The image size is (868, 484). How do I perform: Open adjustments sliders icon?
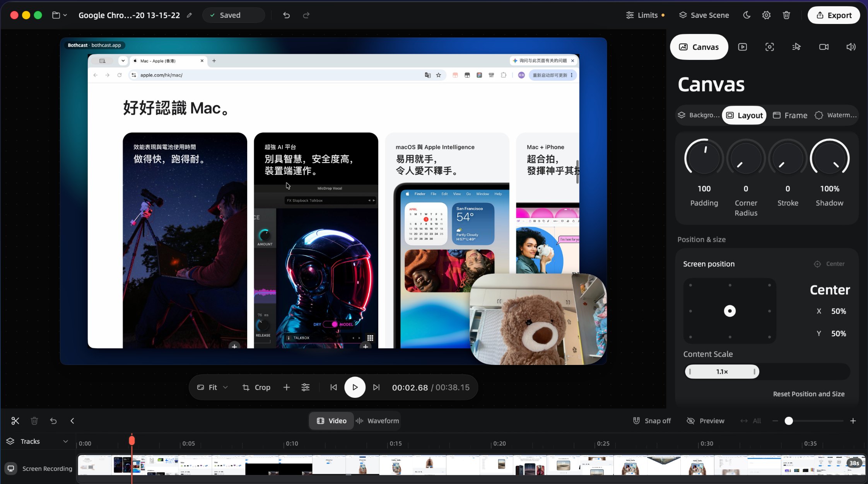(x=305, y=387)
